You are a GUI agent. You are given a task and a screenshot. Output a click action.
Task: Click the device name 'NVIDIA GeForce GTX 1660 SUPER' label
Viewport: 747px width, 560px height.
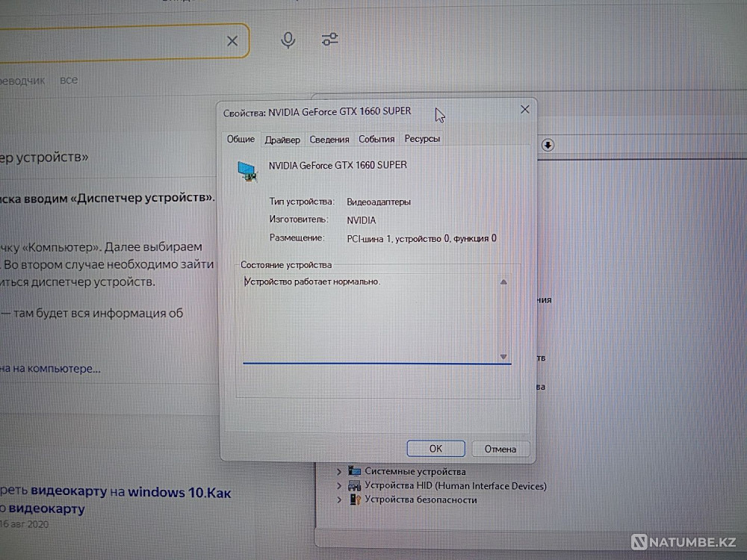[x=338, y=165]
